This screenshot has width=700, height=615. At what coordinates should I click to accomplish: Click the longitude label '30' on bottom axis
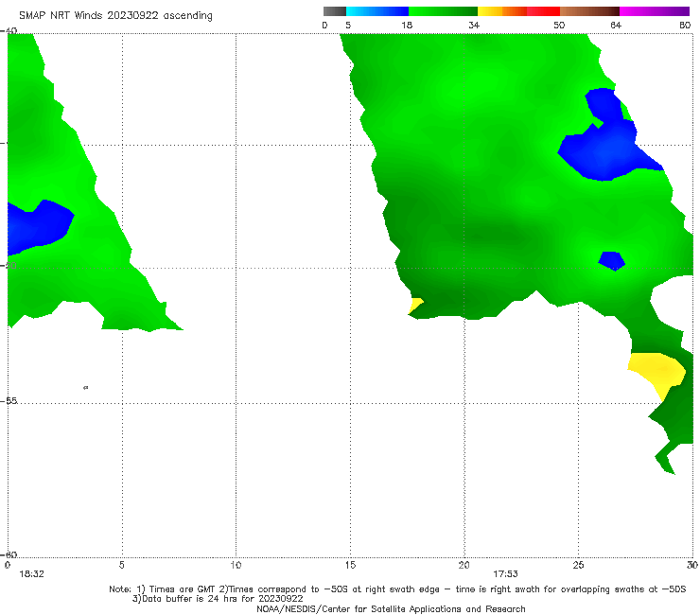pyautogui.click(x=692, y=566)
